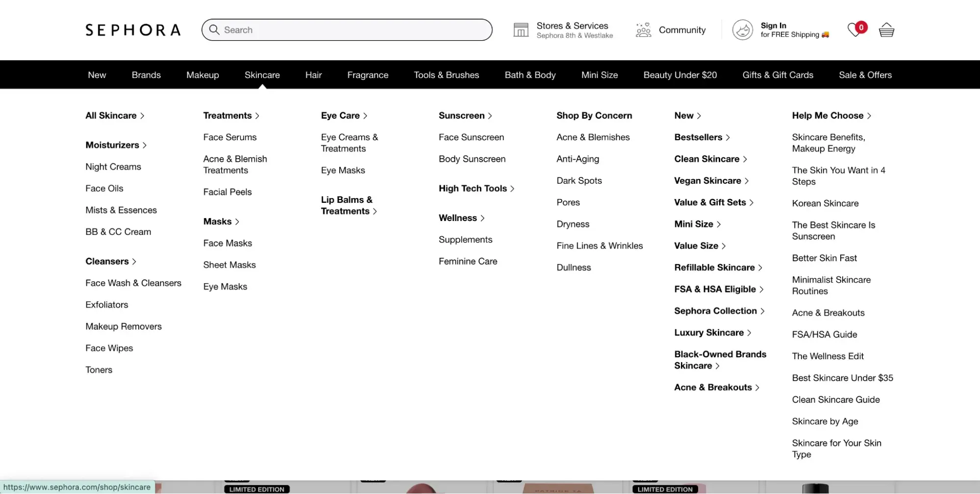Open Luxury Skincare link
The image size is (980, 494).
click(x=713, y=333)
